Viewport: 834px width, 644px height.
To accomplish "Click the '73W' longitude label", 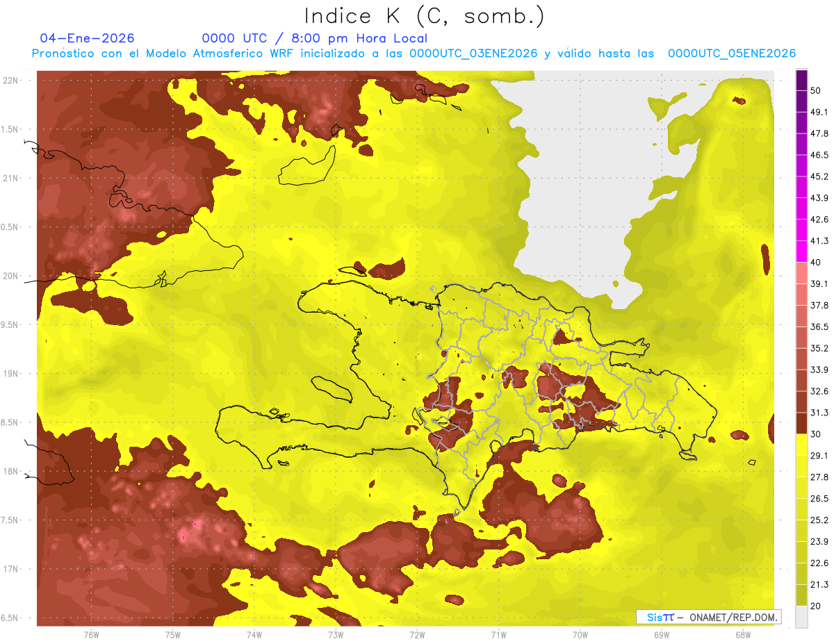I will pos(336,635).
